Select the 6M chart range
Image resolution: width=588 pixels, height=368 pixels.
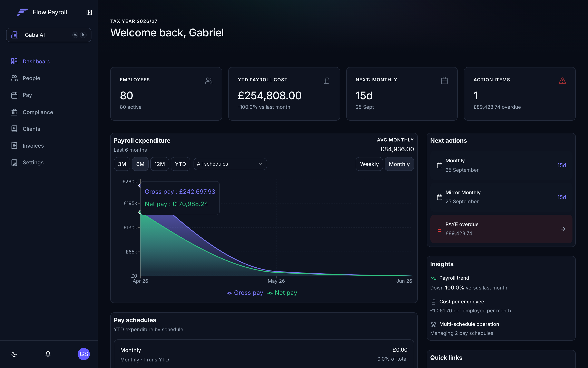coord(140,164)
